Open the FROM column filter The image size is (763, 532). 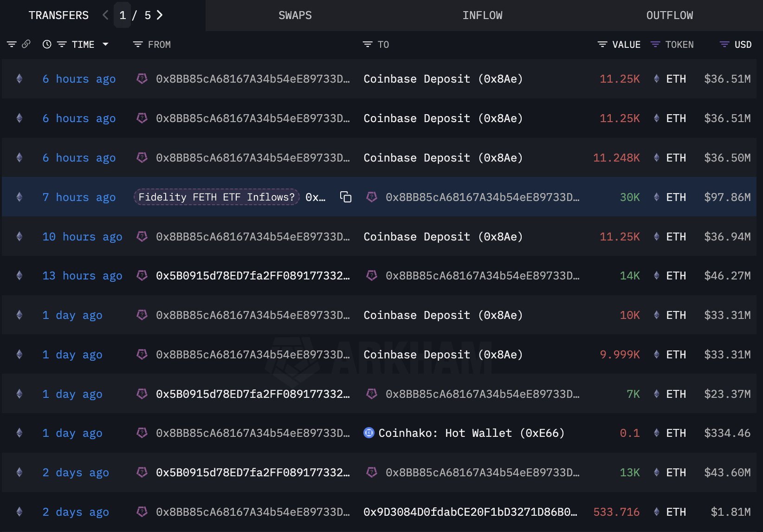138,45
